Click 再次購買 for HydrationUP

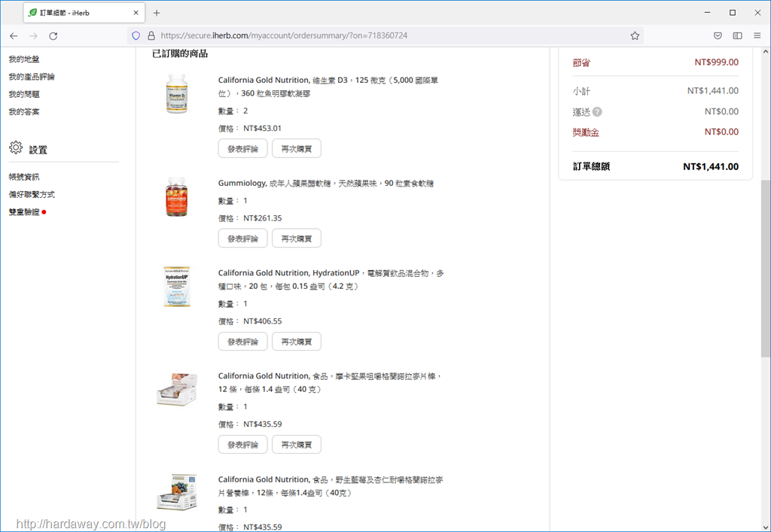pos(297,342)
